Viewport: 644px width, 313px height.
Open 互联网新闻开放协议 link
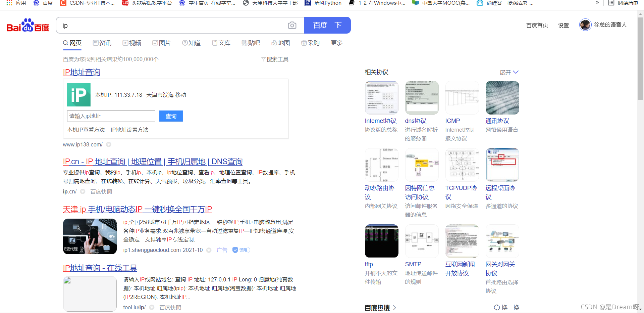coord(460,269)
